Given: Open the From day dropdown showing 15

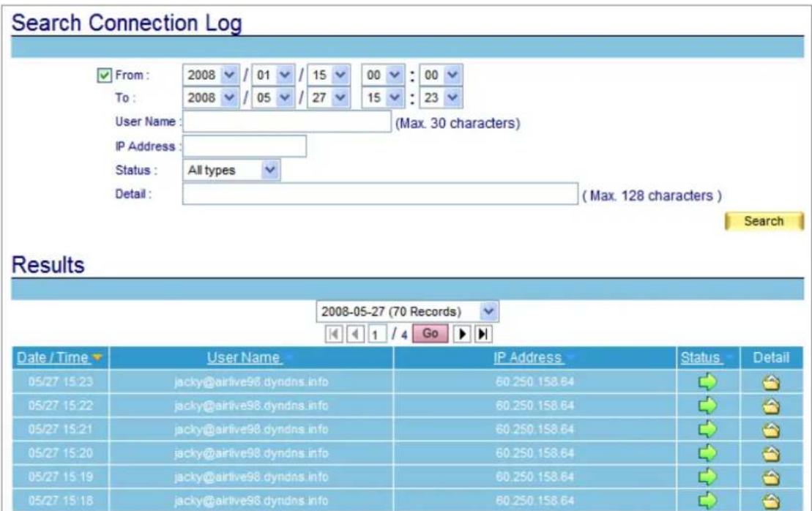Looking at the screenshot, I should (329, 75).
